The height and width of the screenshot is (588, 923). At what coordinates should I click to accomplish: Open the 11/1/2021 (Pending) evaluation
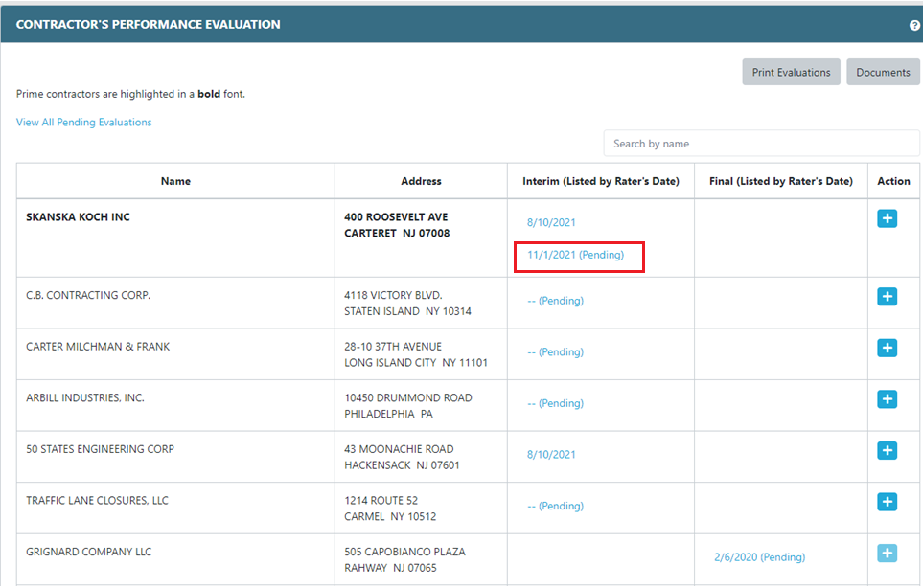click(575, 255)
